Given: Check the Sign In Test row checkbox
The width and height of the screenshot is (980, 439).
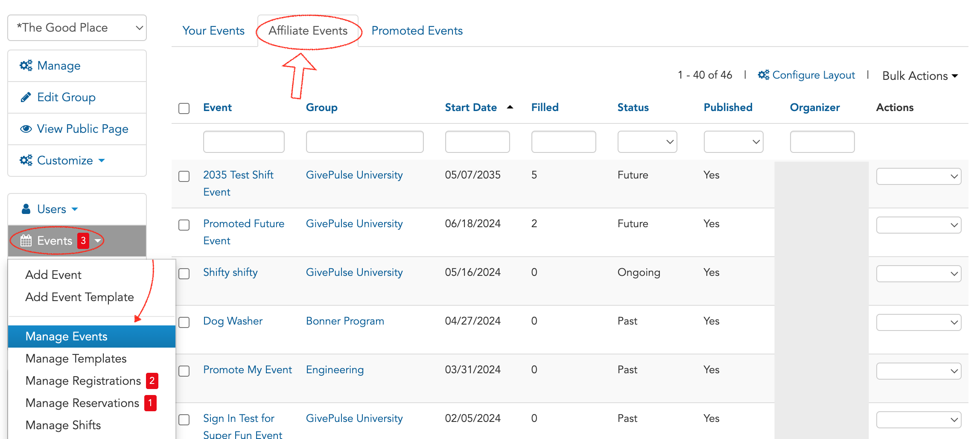Looking at the screenshot, I should tap(184, 420).
